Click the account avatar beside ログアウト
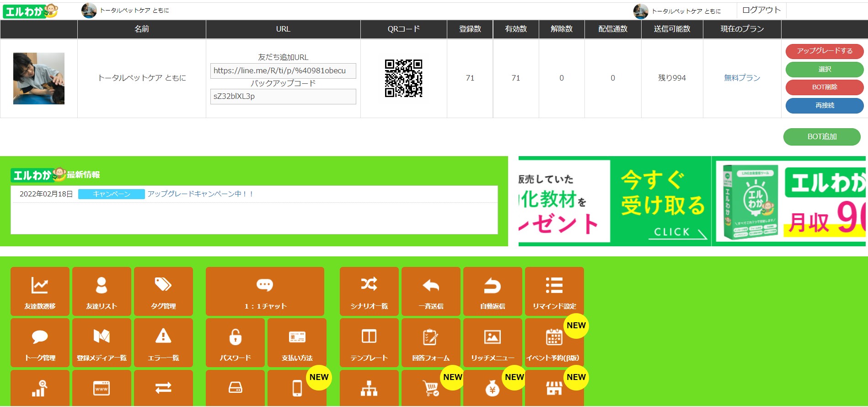The image size is (868, 407). 641,11
